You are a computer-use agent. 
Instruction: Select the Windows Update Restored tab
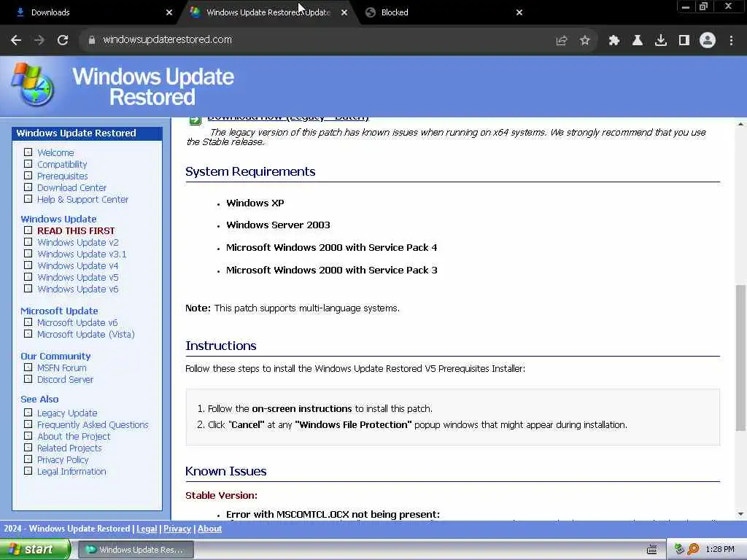[x=268, y=12]
